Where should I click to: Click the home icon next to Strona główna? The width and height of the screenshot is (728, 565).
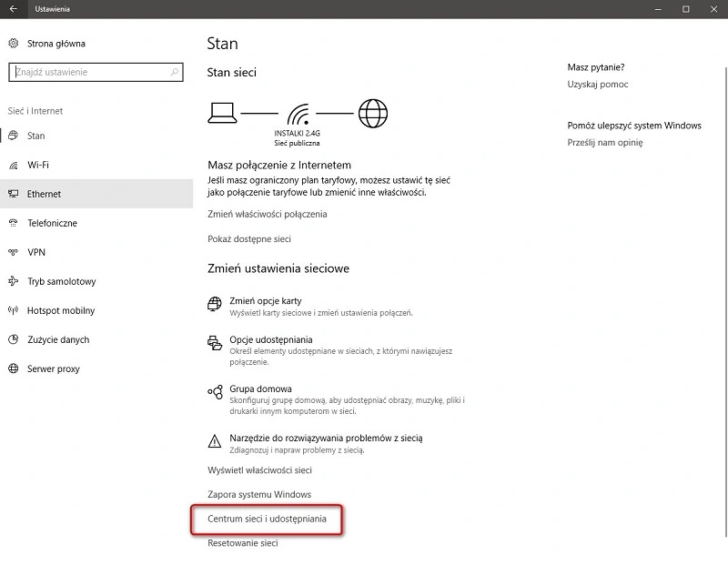15,43
